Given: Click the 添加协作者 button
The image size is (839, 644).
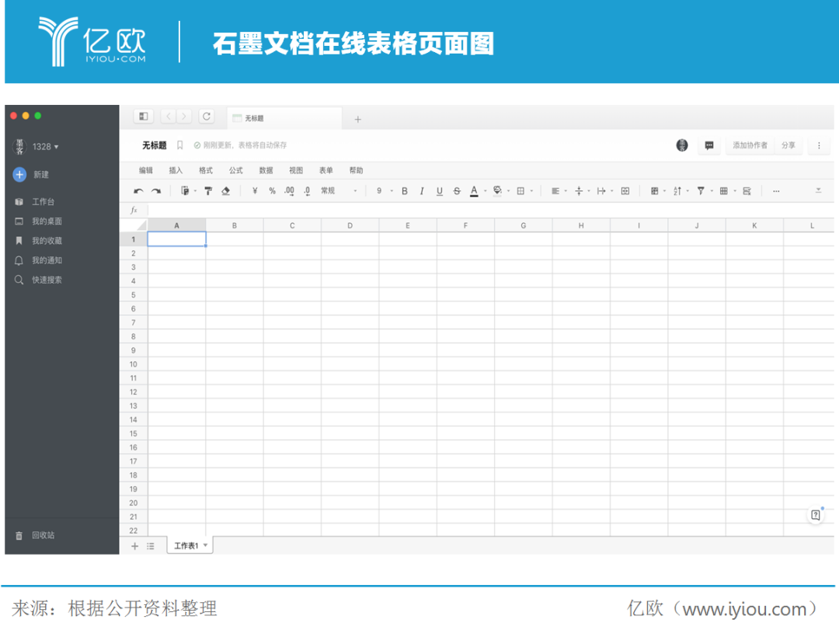Looking at the screenshot, I should (750, 145).
